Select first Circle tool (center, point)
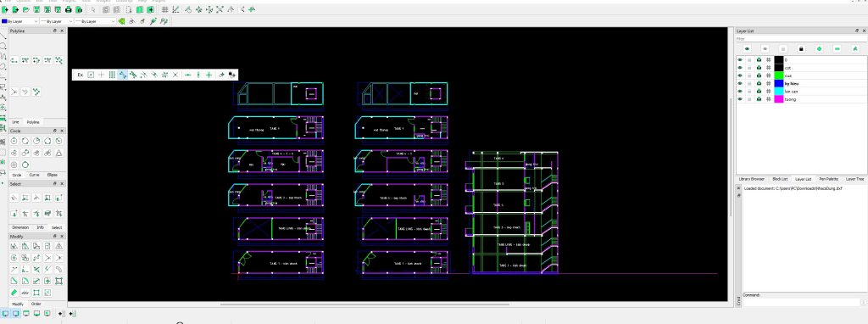 tap(14, 142)
